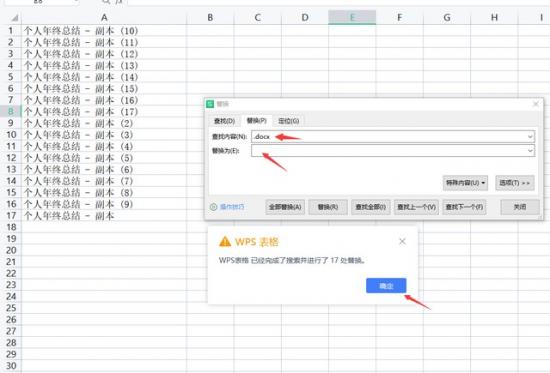Select row 25 header
This screenshot has height=373, width=550.
[11, 308]
